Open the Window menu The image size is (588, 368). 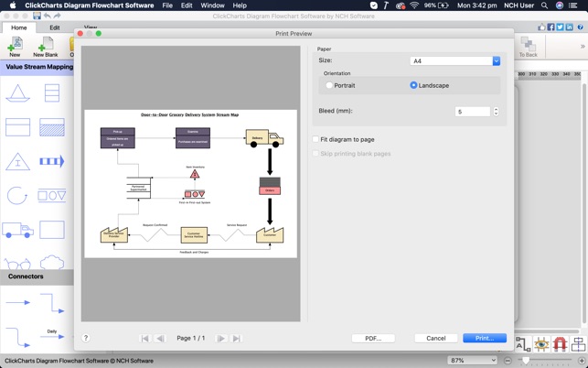pyautogui.click(x=212, y=5)
